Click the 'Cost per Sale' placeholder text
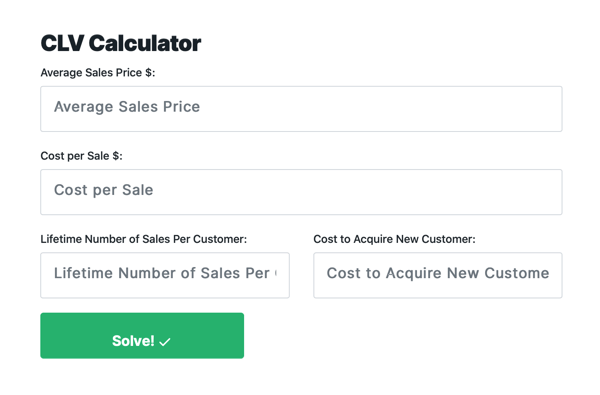This screenshot has width=600, height=395. coord(103,190)
